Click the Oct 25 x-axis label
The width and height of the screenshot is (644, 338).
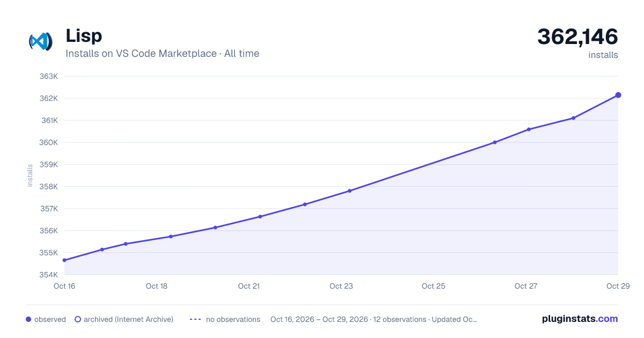[434, 286]
